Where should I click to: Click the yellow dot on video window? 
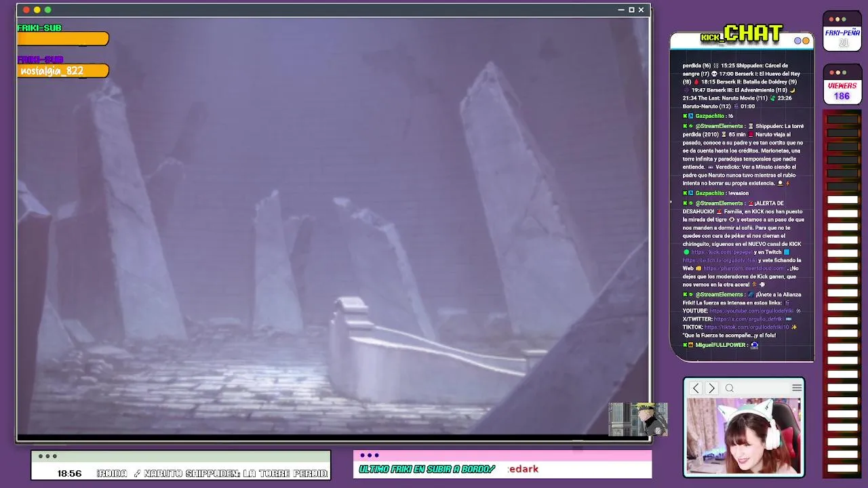37,9
